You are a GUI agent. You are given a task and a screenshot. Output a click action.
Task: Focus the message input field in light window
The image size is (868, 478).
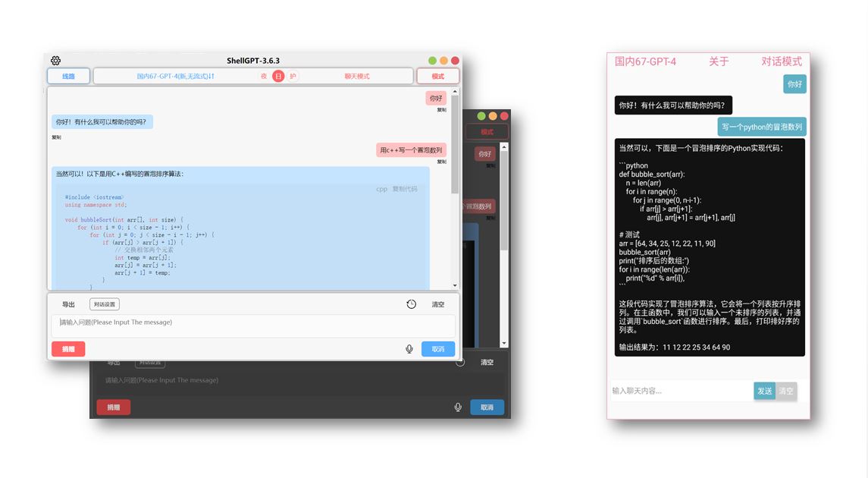[x=253, y=326]
